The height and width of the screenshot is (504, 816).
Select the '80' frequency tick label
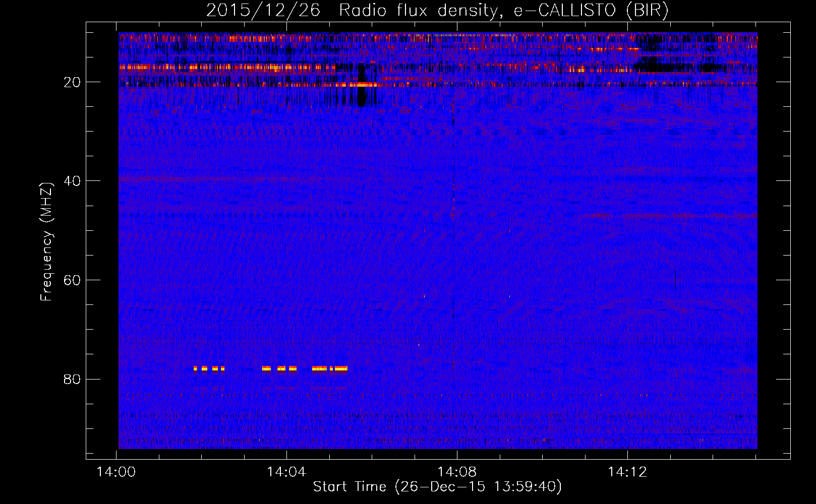(72, 380)
